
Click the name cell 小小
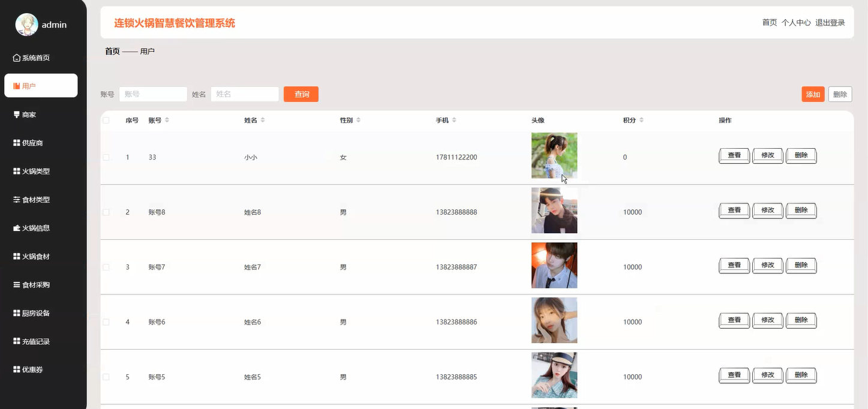point(251,157)
